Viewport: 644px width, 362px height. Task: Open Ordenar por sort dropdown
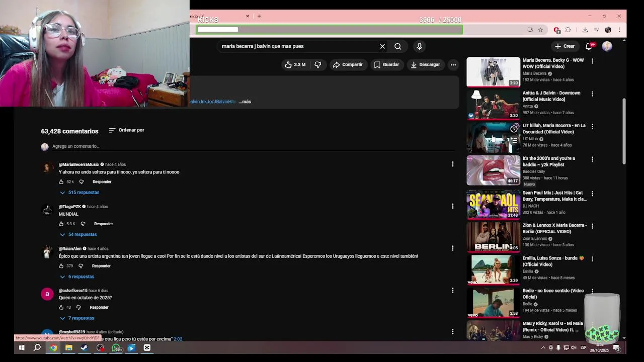(127, 130)
